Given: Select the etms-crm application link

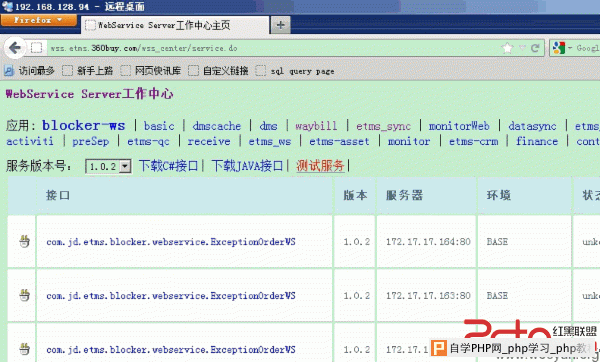Looking at the screenshot, I should click(474, 141).
